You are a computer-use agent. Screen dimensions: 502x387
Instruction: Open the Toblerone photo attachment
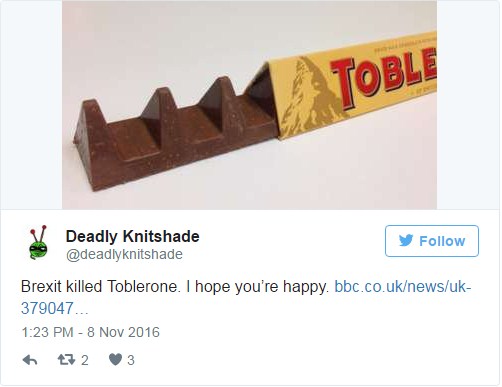pos(249,105)
